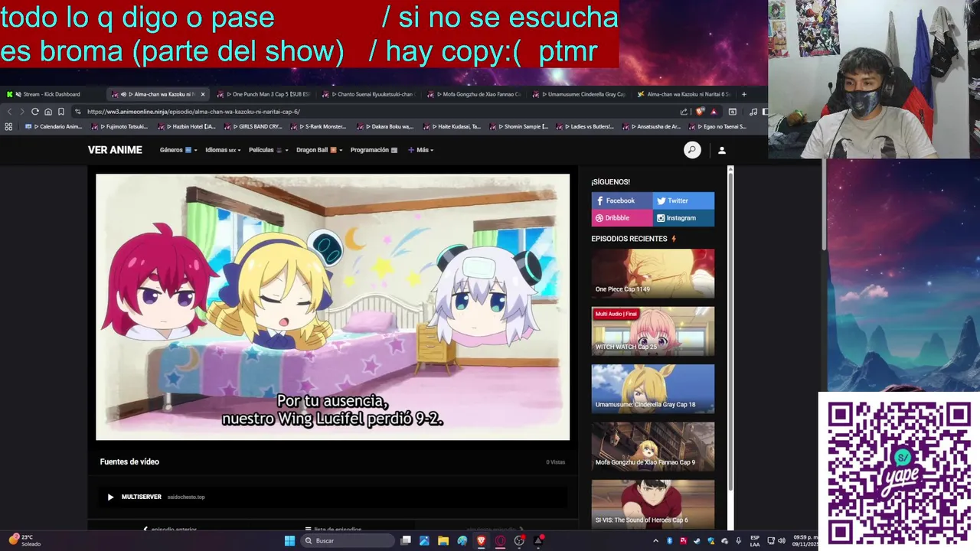This screenshot has height=551, width=980.
Task: Open OBS Studio taskbar icon
Action: [519, 541]
